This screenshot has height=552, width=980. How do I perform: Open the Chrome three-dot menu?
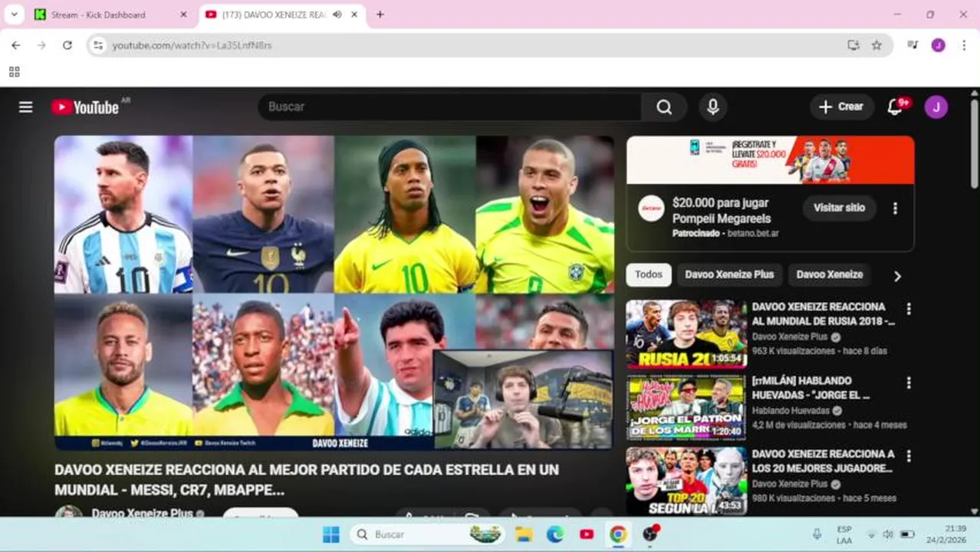pos(963,45)
